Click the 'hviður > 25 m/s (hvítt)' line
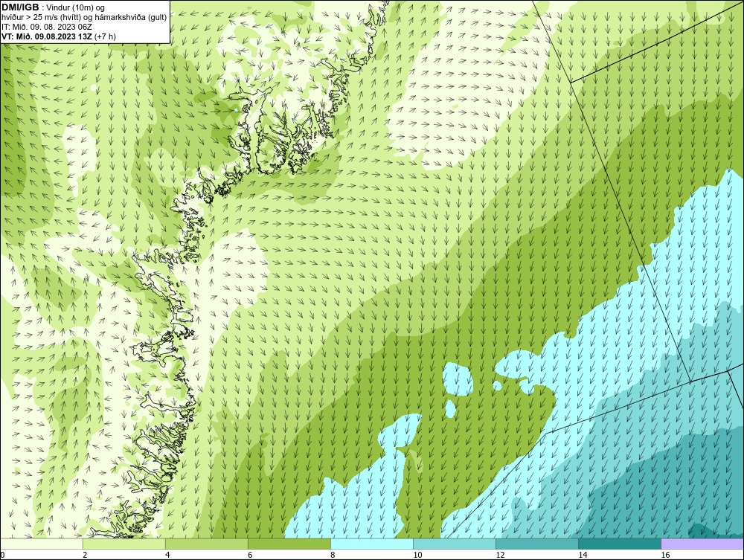 (x=84, y=17)
